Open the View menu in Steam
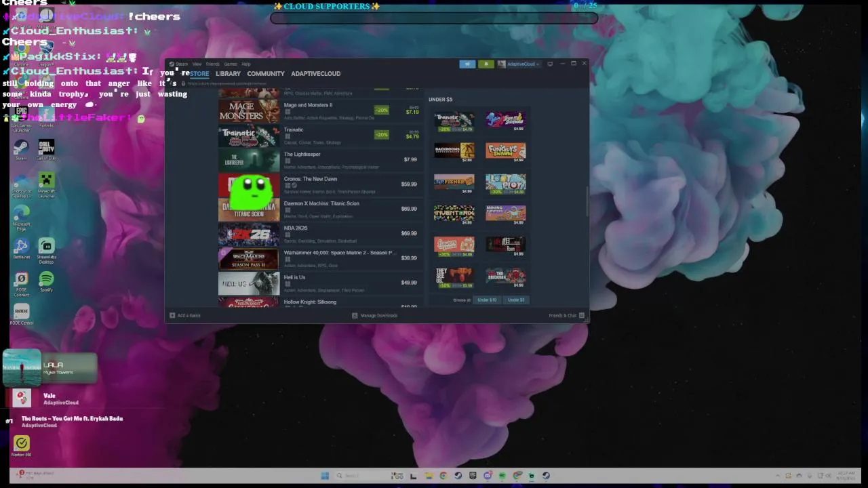This screenshot has height=488, width=868. (197, 64)
